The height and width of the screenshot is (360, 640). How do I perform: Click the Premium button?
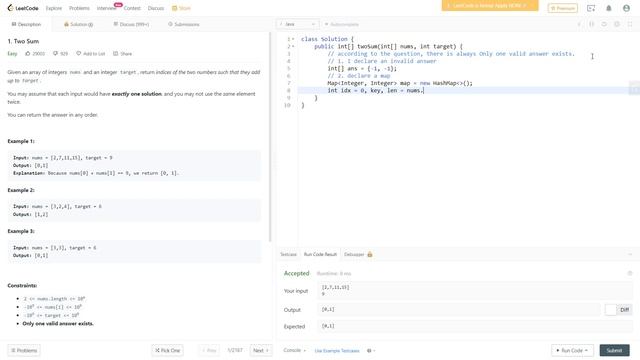coord(562,8)
